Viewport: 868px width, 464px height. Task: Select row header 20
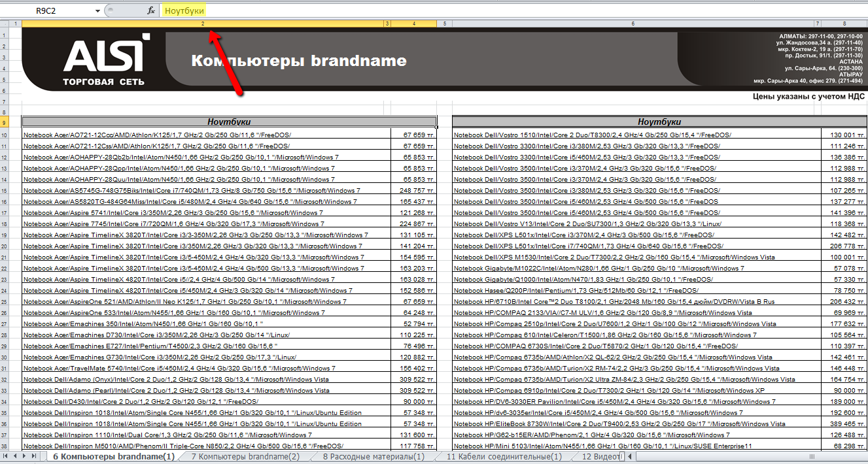[x=4, y=246]
